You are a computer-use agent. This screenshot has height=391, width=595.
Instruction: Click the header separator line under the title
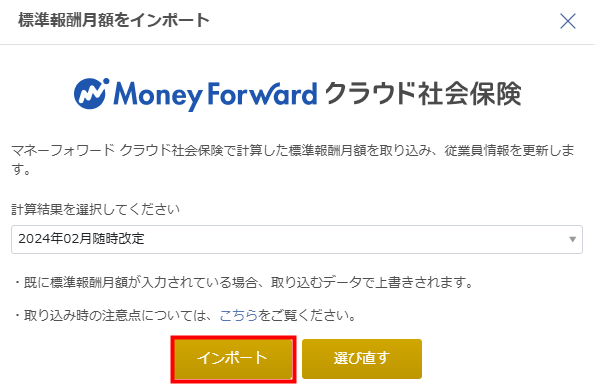click(298, 44)
